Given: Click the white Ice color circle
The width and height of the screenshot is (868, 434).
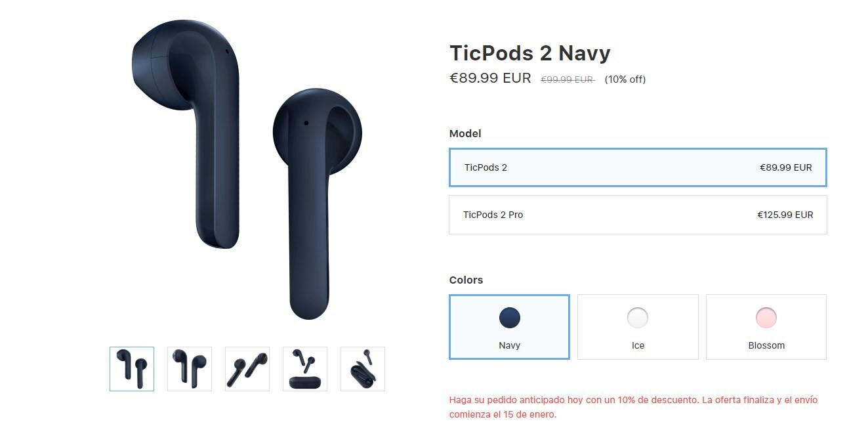Looking at the screenshot, I should pyautogui.click(x=638, y=318).
